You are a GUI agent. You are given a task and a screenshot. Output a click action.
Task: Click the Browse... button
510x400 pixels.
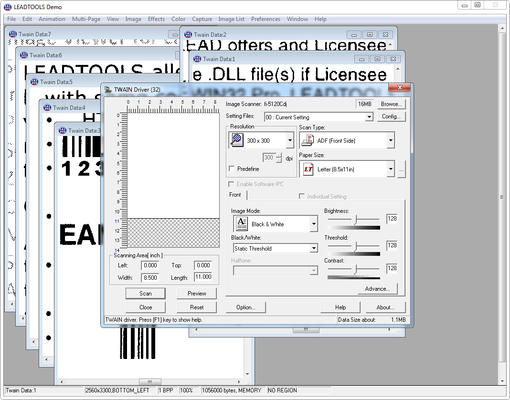(391, 104)
